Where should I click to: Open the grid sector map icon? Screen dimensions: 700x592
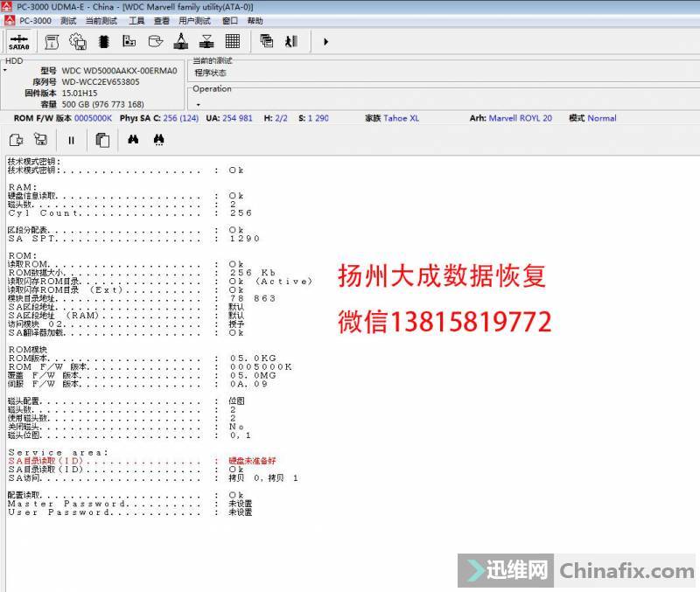pyautogui.click(x=232, y=41)
